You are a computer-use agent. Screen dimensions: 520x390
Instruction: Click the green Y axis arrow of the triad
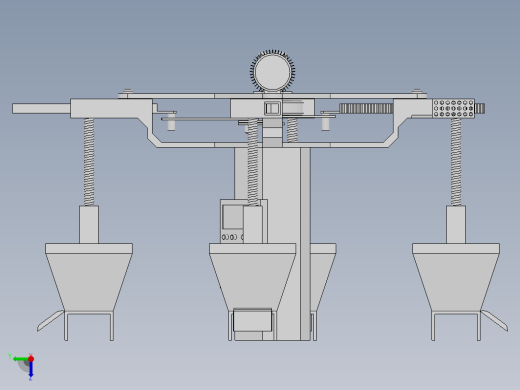pyautogui.click(x=21, y=359)
